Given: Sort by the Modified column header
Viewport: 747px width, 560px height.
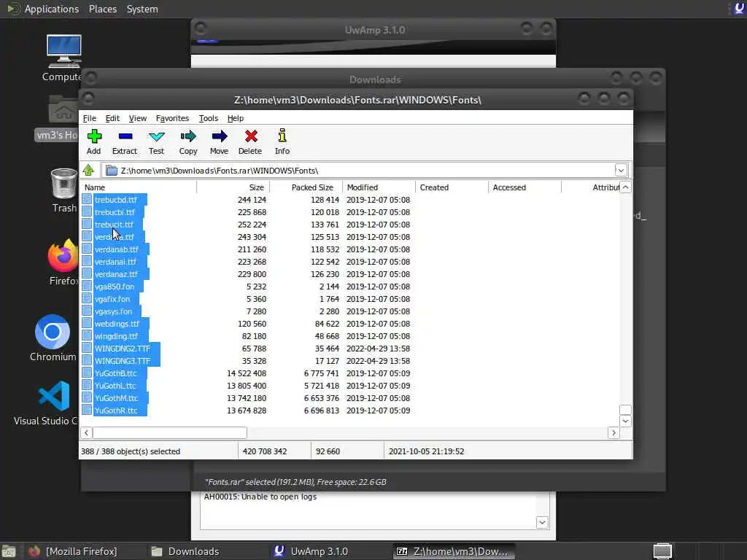Looking at the screenshot, I should (379, 187).
